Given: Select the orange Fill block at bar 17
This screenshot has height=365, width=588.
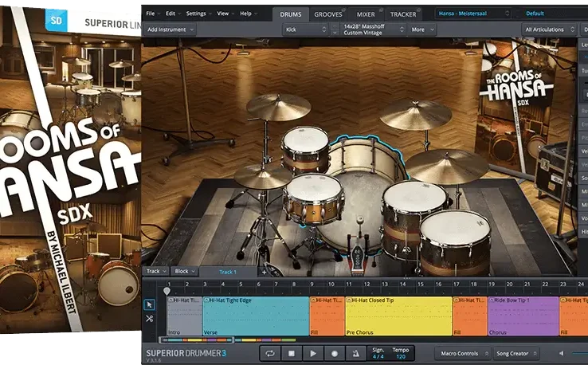Looking at the screenshot, I should (470, 316).
